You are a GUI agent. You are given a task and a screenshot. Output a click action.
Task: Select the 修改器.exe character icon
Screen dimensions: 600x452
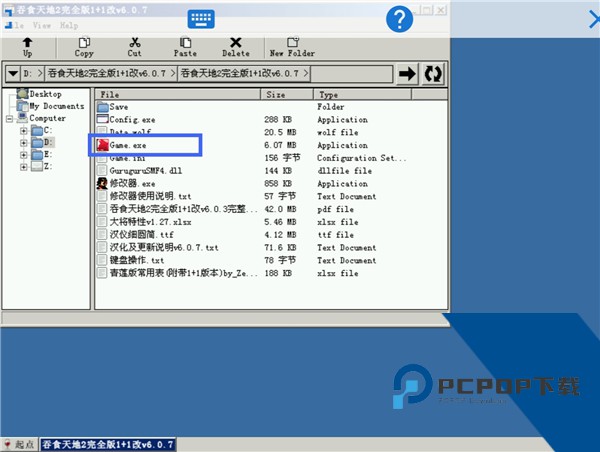(102, 184)
